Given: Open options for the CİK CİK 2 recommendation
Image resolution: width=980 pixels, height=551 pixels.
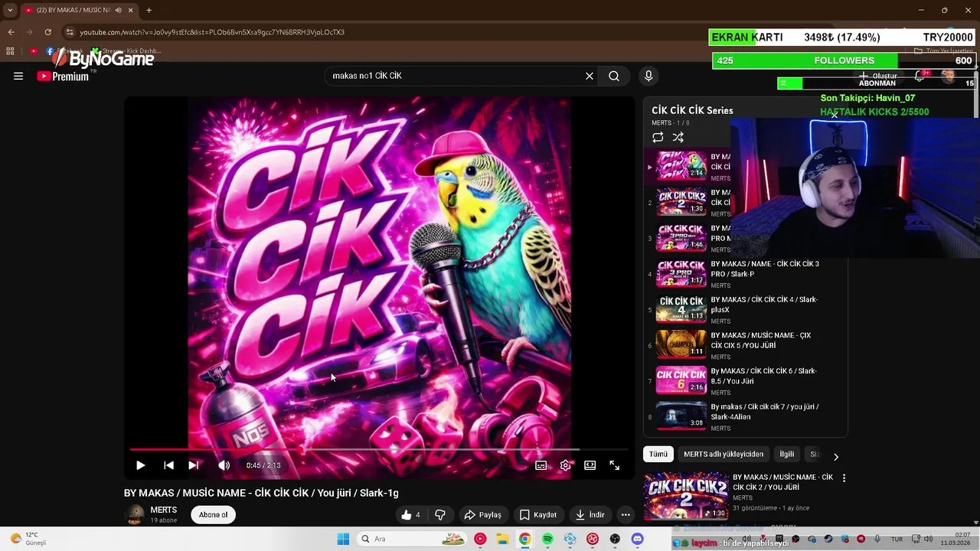Looking at the screenshot, I should point(844,478).
